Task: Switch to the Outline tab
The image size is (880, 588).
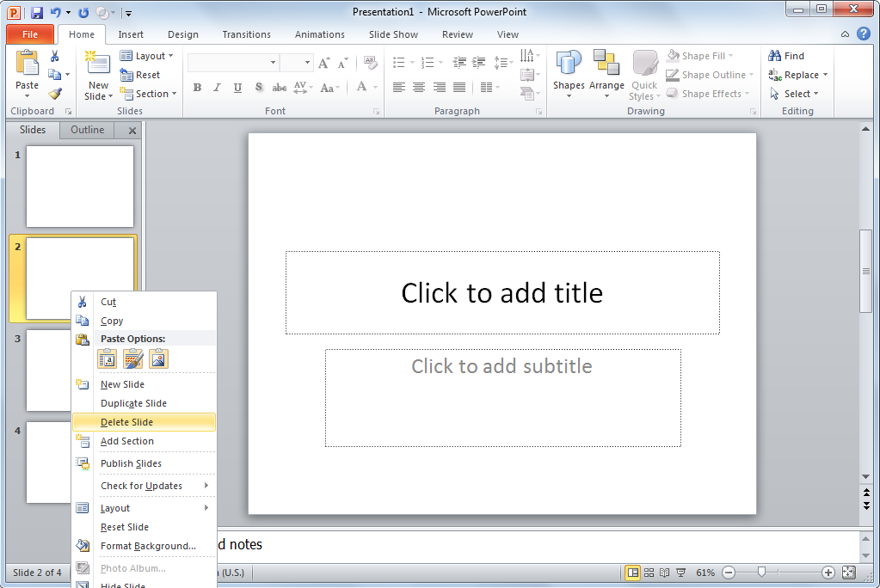Action: pyautogui.click(x=87, y=130)
